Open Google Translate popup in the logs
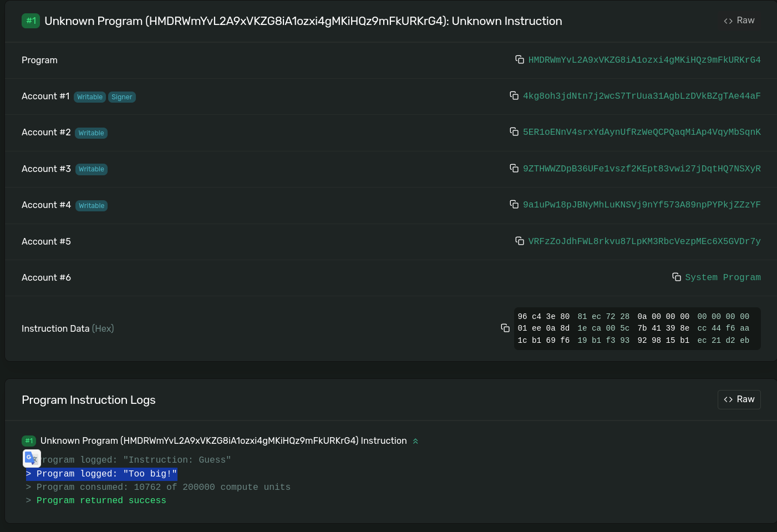 click(x=32, y=458)
